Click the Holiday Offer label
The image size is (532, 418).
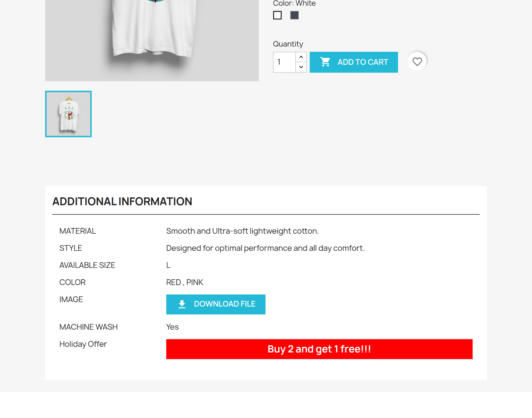tap(83, 344)
